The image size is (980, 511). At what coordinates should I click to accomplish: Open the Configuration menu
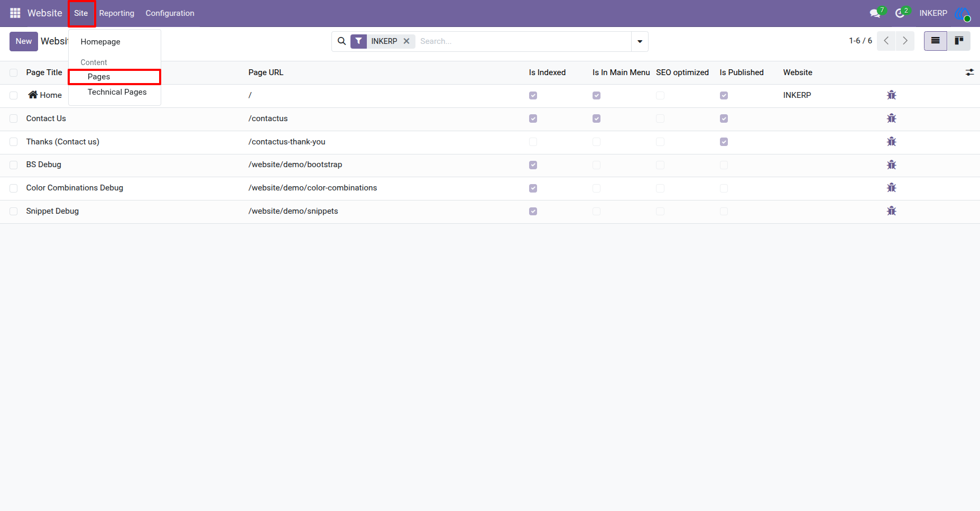[x=170, y=13]
